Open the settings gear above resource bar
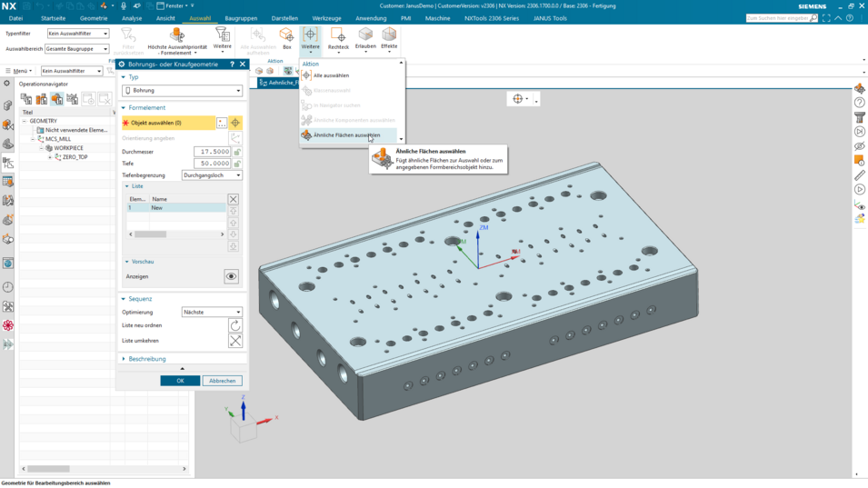868x488 pixels. [x=6, y=83]
